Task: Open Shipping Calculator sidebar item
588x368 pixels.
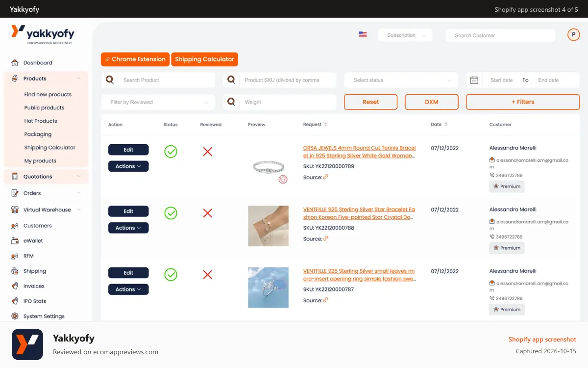Action: (x=50, y=148)
